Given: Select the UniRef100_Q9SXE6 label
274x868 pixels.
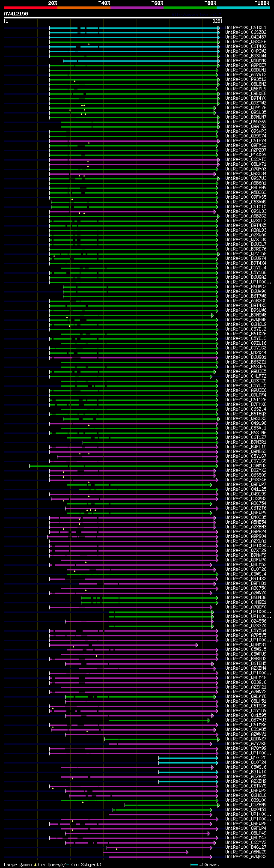Looking at the screenshot, I should pos(246,42).
